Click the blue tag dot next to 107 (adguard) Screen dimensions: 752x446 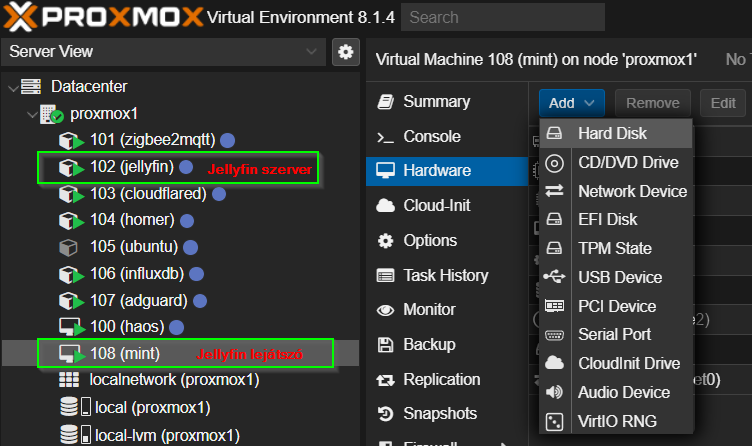[200, 301]
